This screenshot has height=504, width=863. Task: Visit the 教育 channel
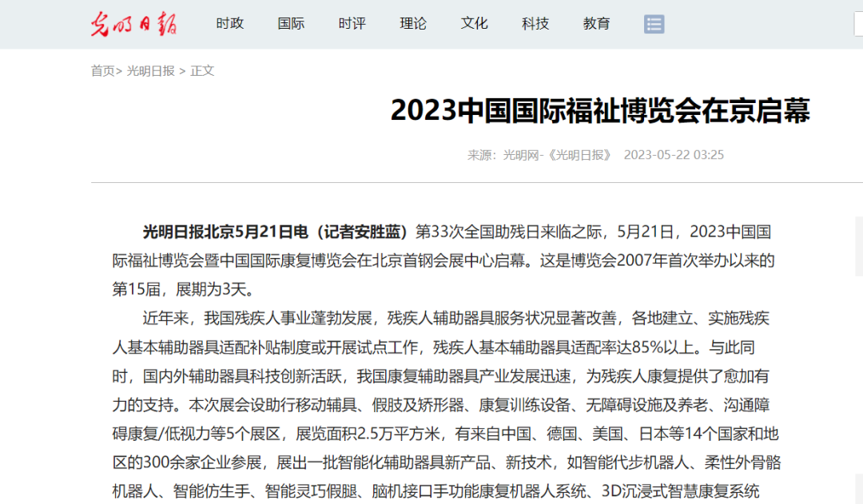(596, 24)
